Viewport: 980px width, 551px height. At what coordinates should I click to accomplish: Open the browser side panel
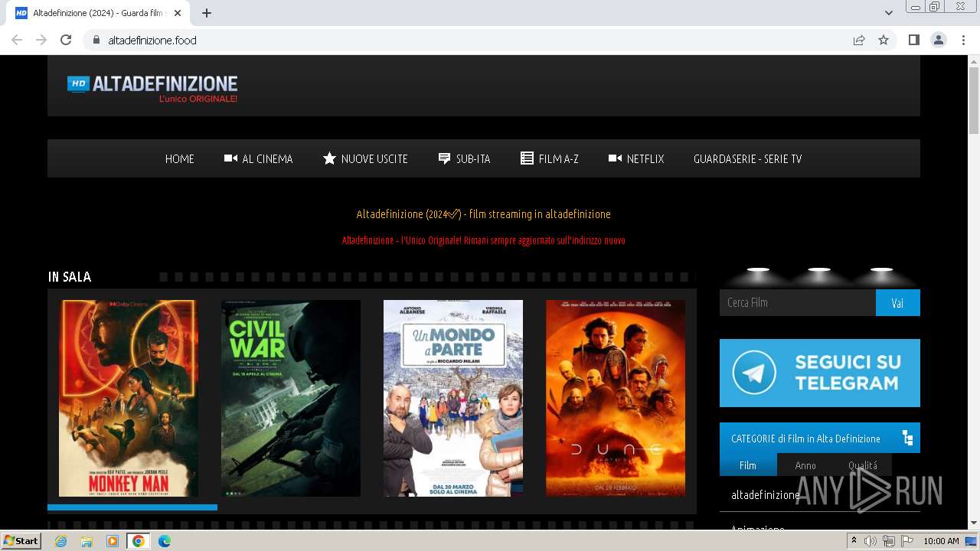click(913, 40)
